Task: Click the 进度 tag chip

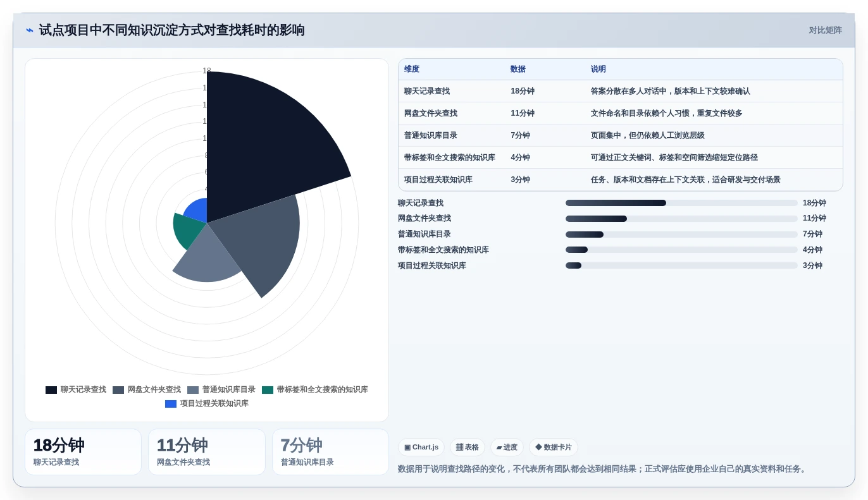Action: pyautogui.click(x=507, y=448)
